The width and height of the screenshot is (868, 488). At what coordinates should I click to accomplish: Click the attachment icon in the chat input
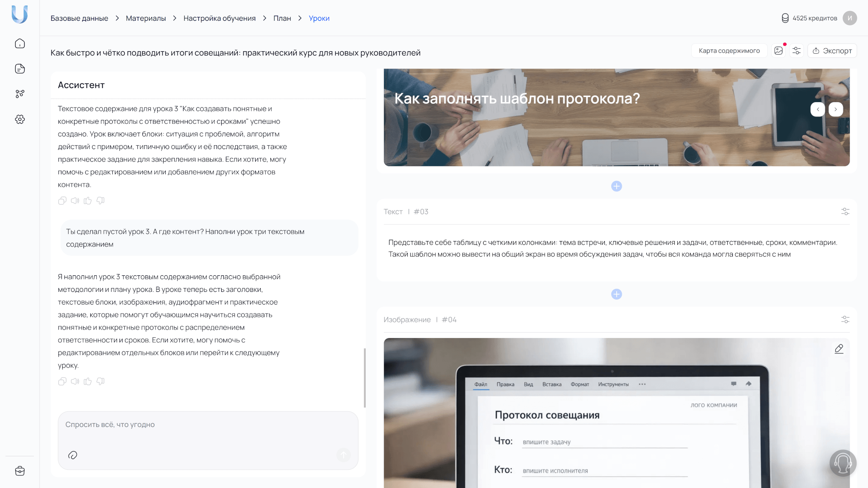[x=72, y=455]
